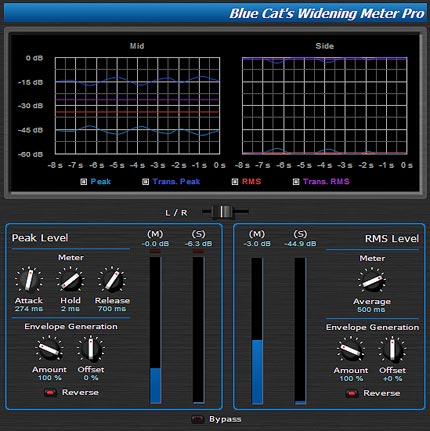Click the Peak Mid level meter bar
The height and width of the screenshot is (431, 430).
coord(155,330)
